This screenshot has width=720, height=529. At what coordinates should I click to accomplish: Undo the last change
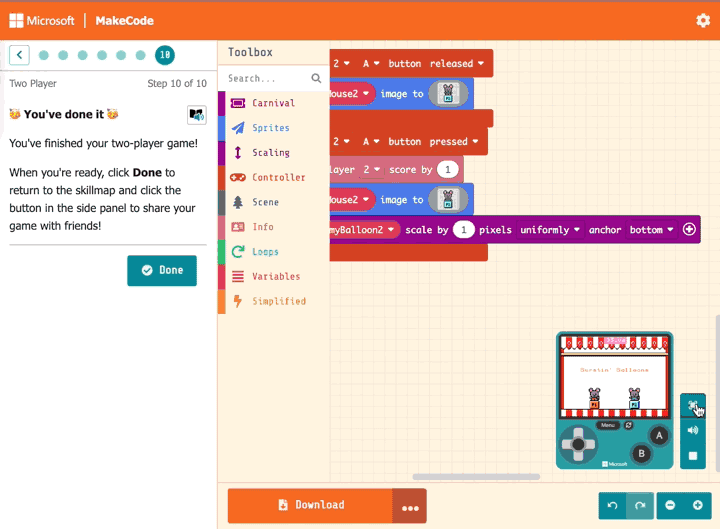click(613, 506)
